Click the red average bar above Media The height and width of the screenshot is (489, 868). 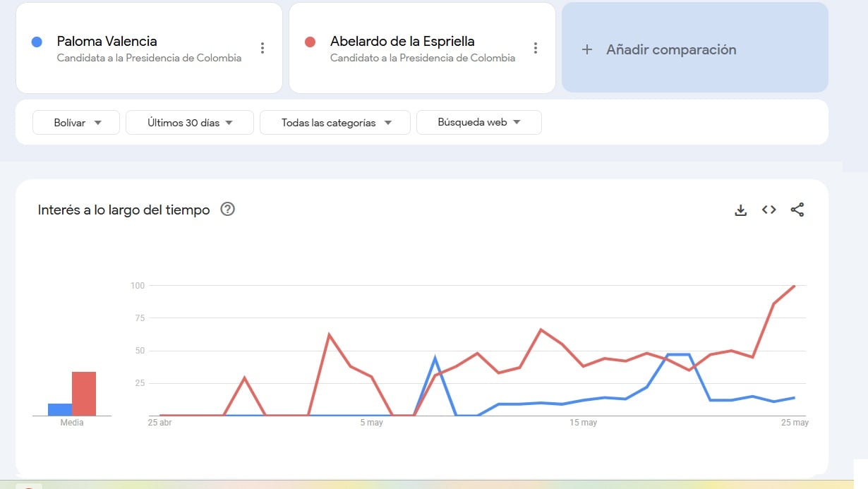point(84,394)
